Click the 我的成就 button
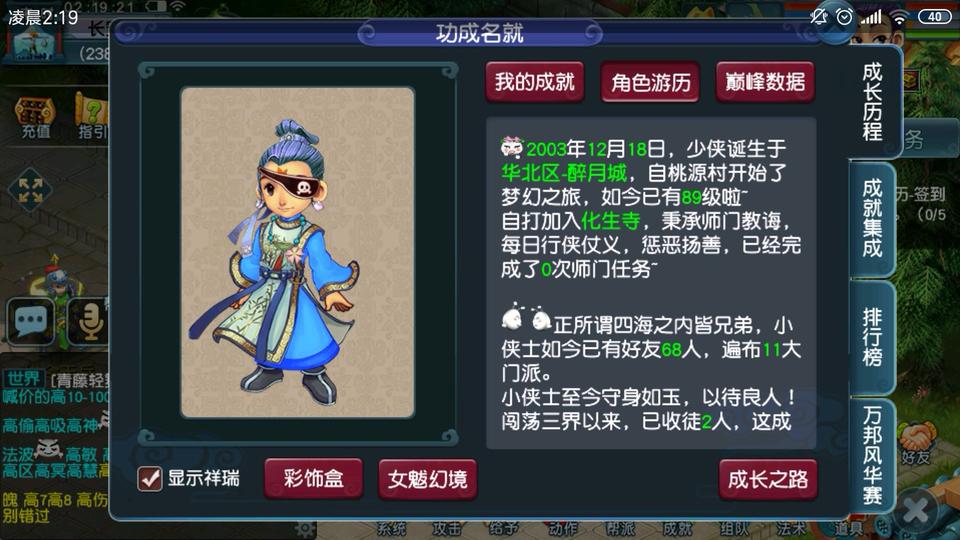This screenshot has width=960, height=540. [x=534, y=82]
